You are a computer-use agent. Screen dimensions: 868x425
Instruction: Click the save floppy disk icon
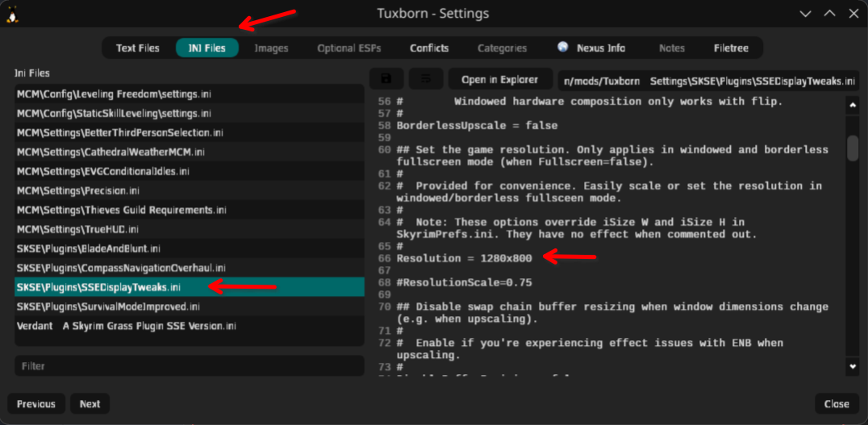[386, 79]
